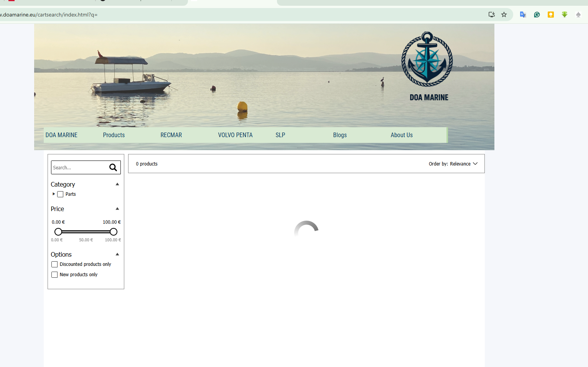Click the Google Keep extension icon
Viewport: 588px width, 367px height.
point(551,15)
